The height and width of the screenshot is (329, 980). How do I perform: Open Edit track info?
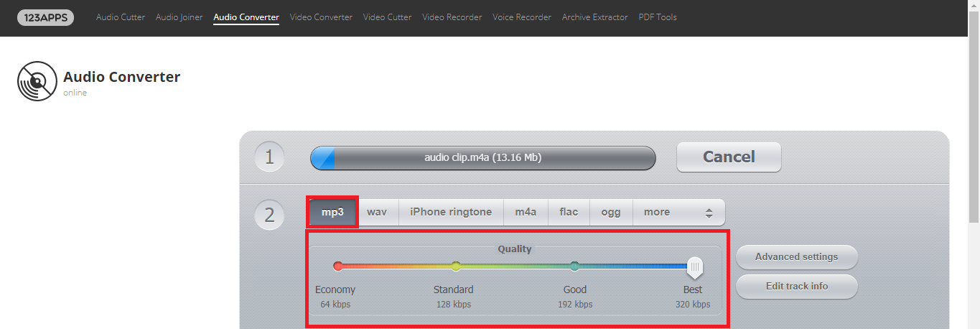[796, 286]
